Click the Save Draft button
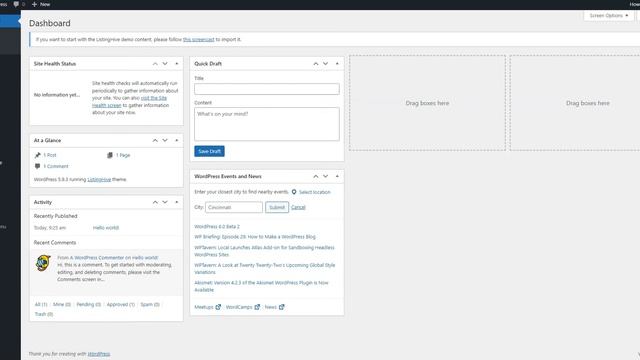640x360 pixels. click(209, 151)
